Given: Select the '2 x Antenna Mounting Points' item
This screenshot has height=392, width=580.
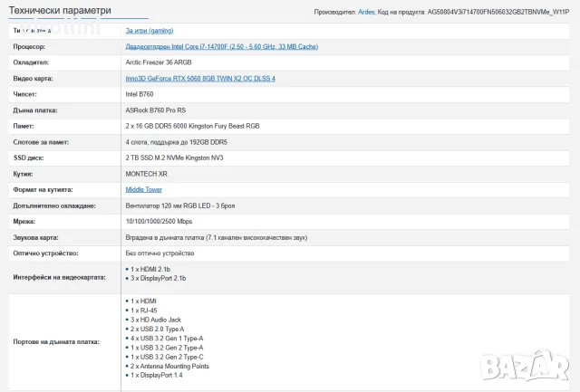Looking at the screenshot, I should coord(169,366).
